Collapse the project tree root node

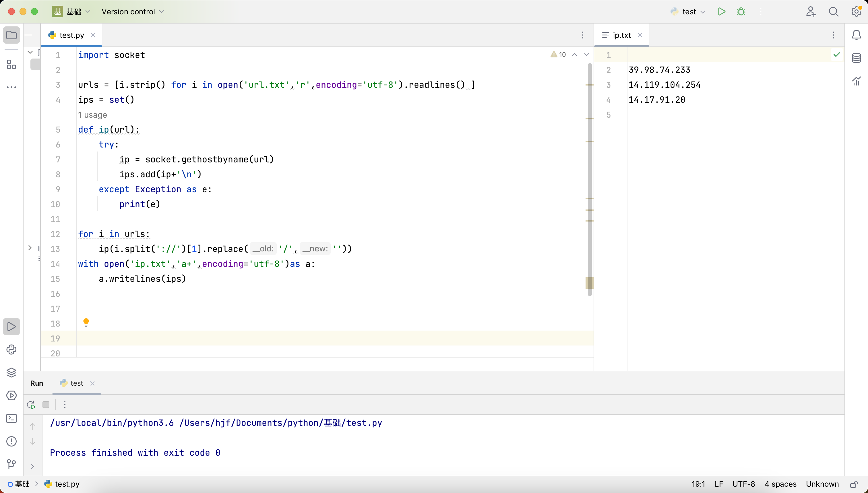click(30, 53)
